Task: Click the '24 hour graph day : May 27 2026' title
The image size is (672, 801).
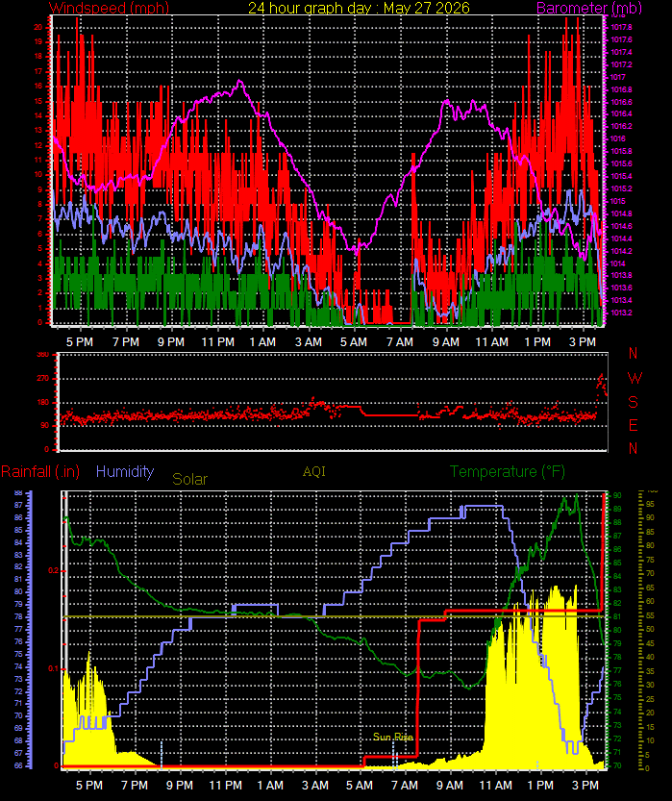Action: (359, 8)
